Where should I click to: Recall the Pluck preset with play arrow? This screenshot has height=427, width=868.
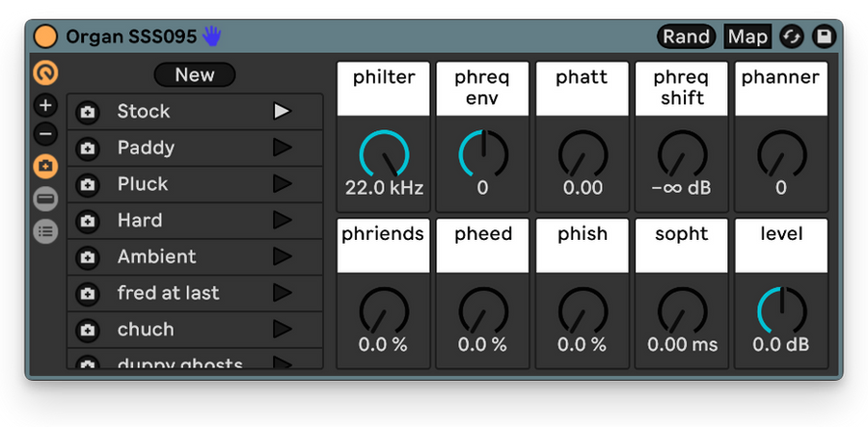click(283, 184)
